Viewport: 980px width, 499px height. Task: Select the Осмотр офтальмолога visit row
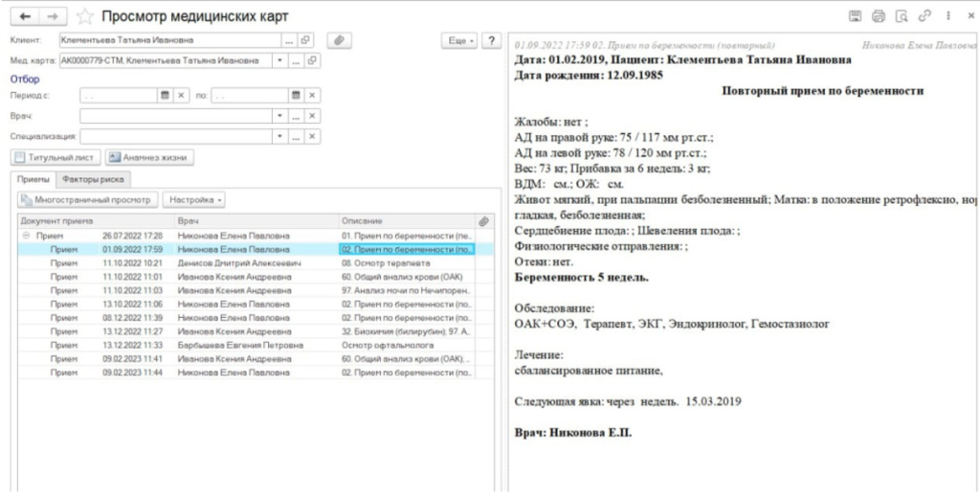[x=247, y=345]
